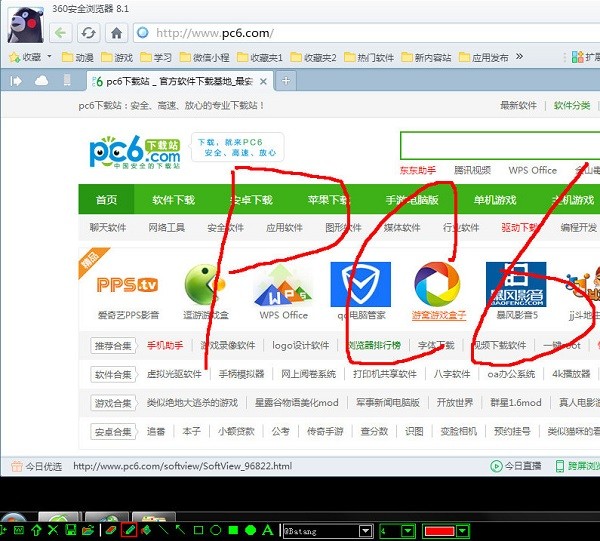Screen dimensions: 600x541
Task: Click the 最新软件 link
Action: [518, 105]
